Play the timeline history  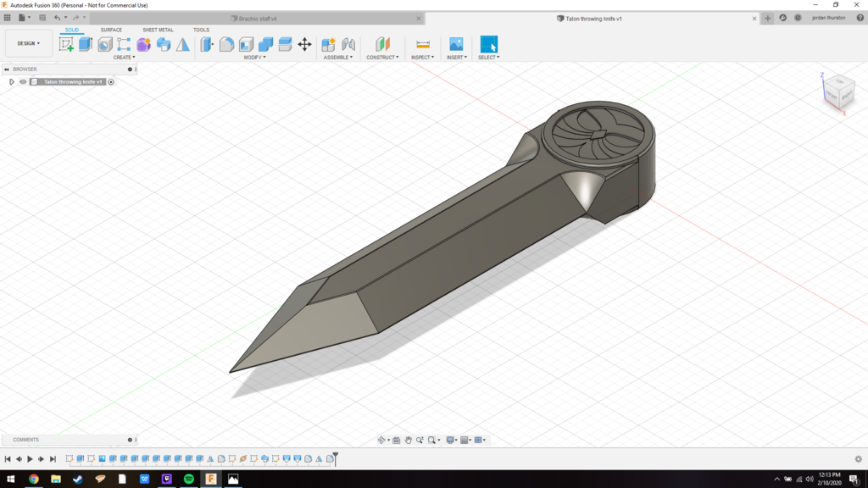coord(30,458)
